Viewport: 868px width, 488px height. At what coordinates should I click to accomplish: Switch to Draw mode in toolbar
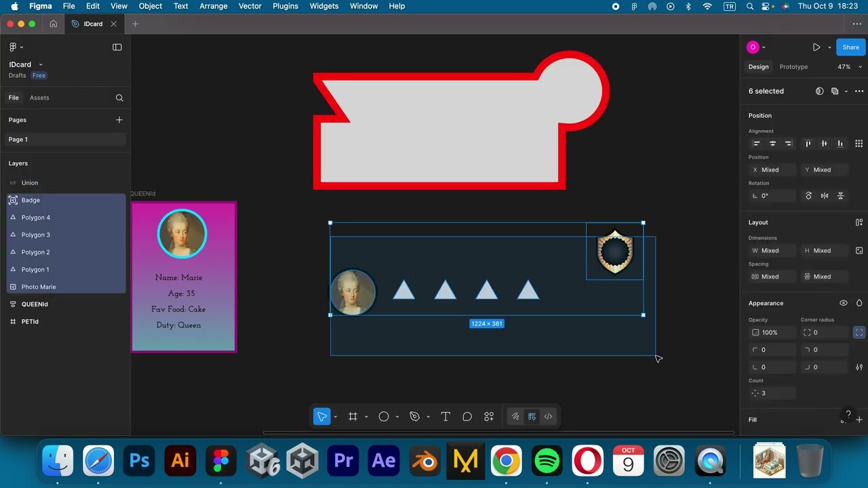(515, 416)
